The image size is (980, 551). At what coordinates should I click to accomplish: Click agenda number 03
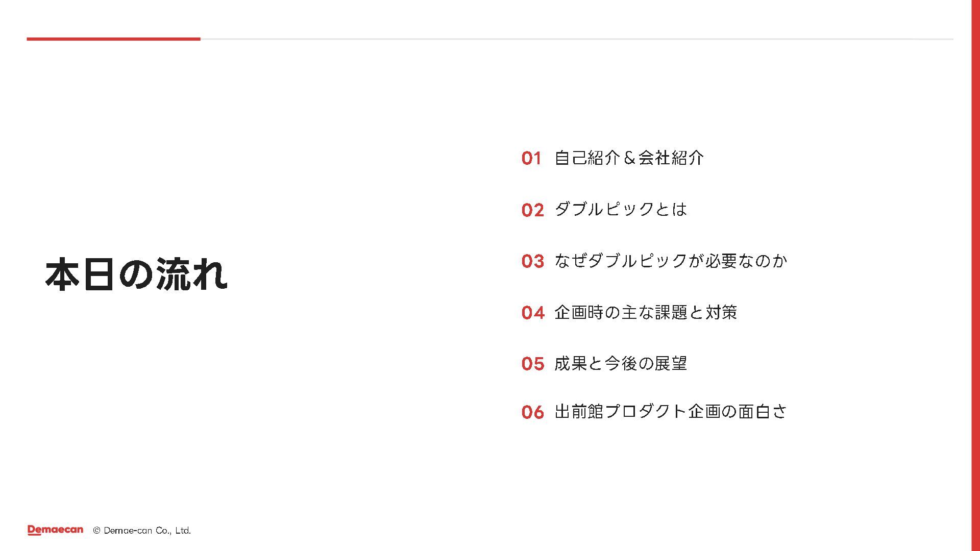[533, 261]
